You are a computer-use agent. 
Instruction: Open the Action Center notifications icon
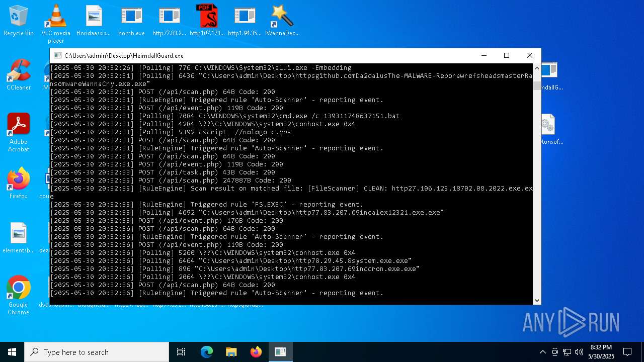coord(627,352)
